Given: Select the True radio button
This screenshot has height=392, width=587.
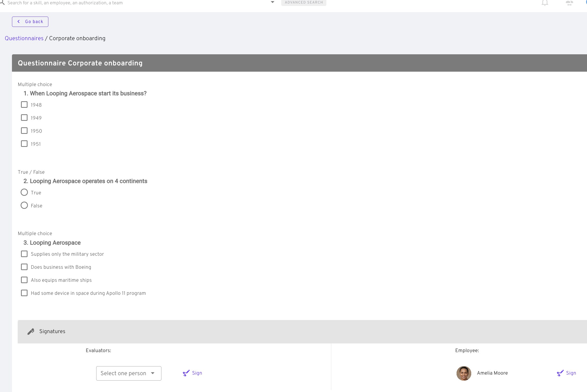Looking at the screenshot, I should tap(24, 192).
